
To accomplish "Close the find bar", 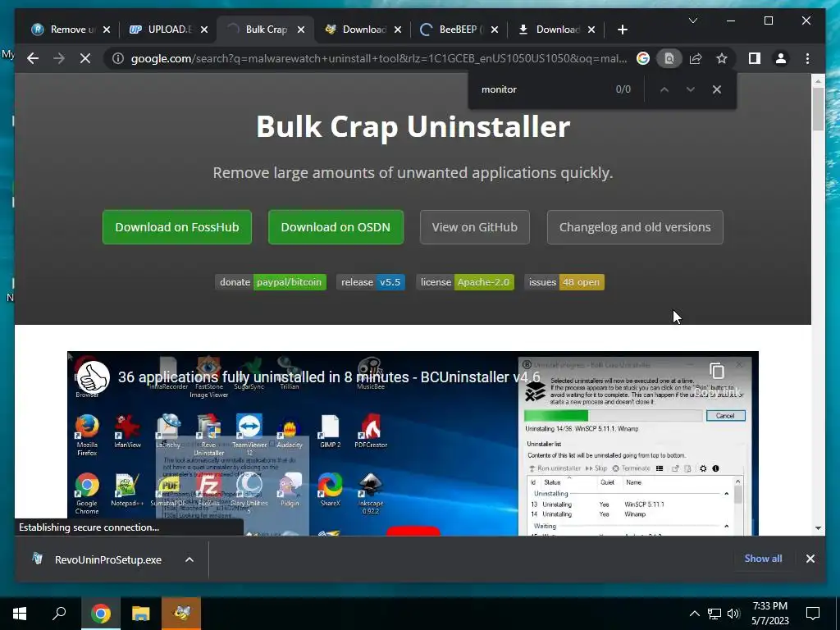I will point(717,89).
